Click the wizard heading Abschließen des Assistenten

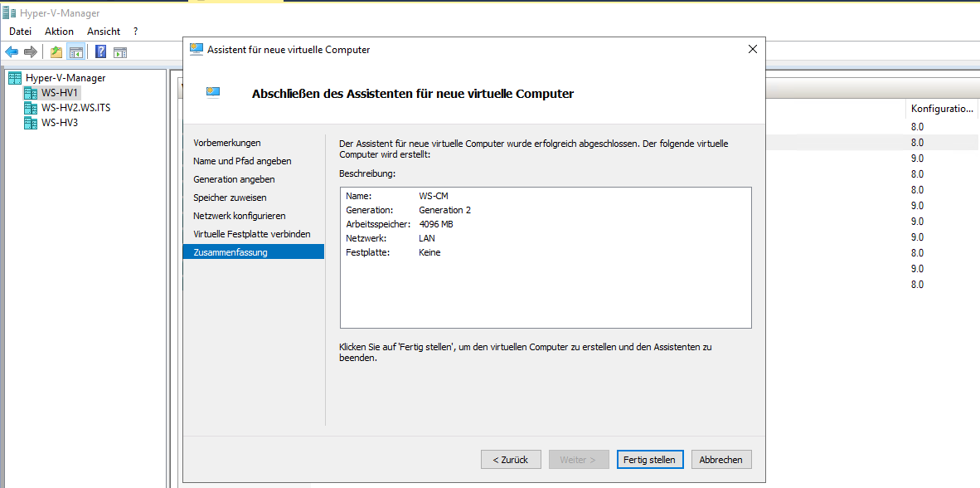(413, 94)
